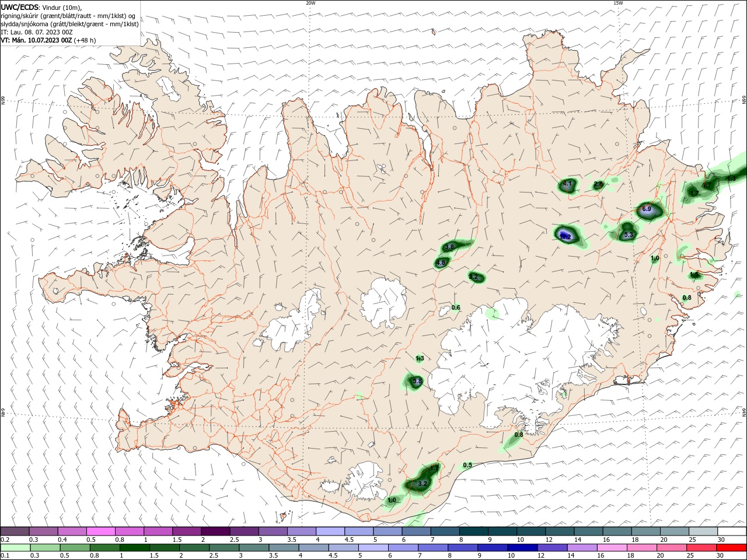Image resolution: width=747 pixels, height=560 pixels.
Task: Click the 0.6 precipitation value on the map
Action: click(456, 308)
